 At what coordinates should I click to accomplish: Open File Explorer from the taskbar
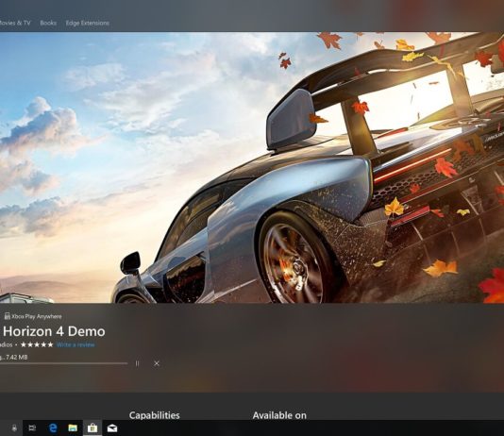[x=73, y=428]
